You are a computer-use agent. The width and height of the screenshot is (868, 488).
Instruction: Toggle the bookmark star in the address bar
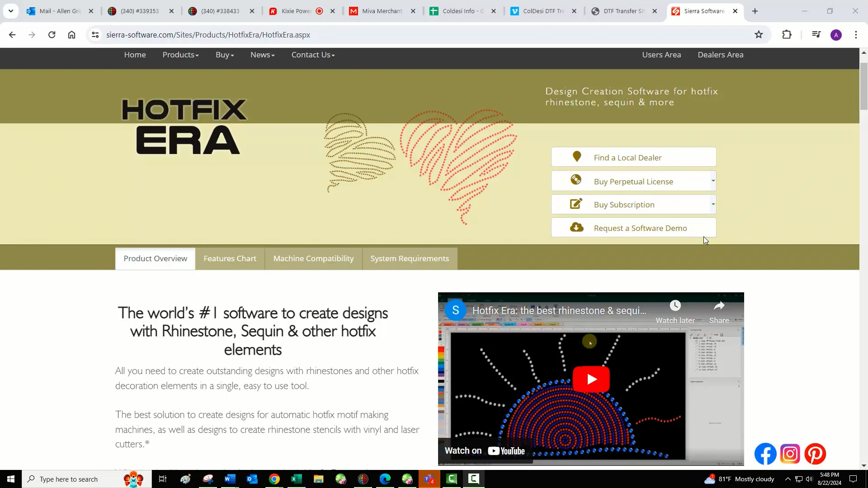click(759, 34)
